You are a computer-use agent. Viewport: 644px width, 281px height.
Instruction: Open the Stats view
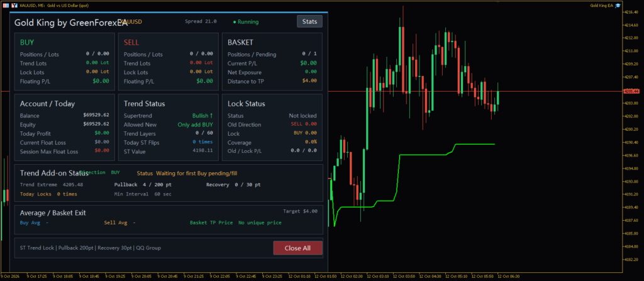309,21
